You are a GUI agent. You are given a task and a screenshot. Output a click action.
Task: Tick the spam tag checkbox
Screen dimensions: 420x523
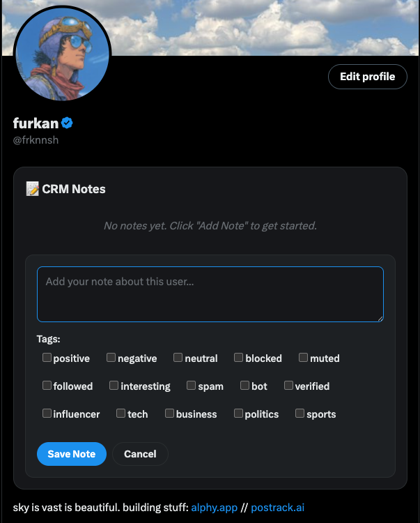pos(191,386)
